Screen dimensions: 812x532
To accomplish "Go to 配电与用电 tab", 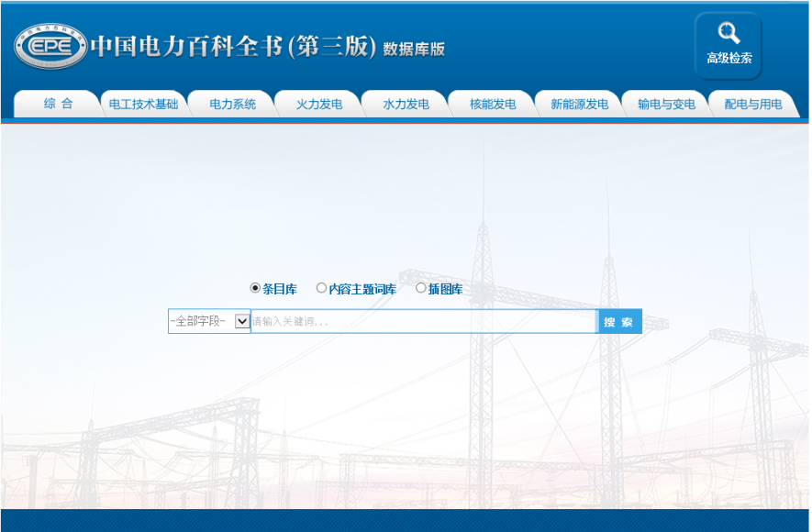I will 753,104.
